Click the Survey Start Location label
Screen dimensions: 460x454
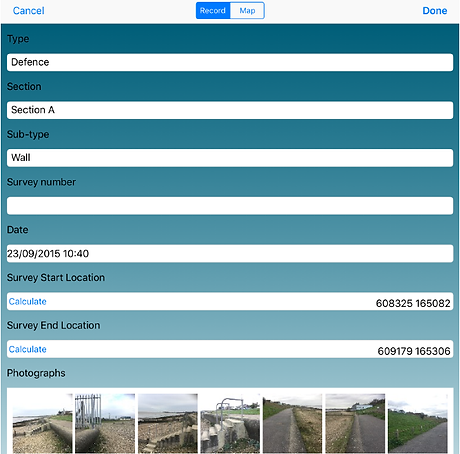[x=56, y=278]
